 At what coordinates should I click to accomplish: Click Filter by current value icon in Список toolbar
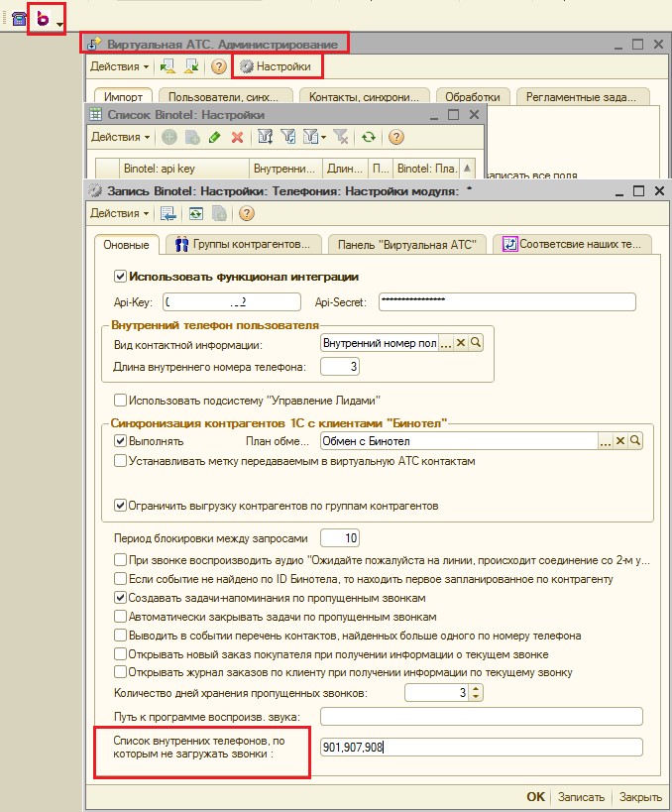coord(288,137)
